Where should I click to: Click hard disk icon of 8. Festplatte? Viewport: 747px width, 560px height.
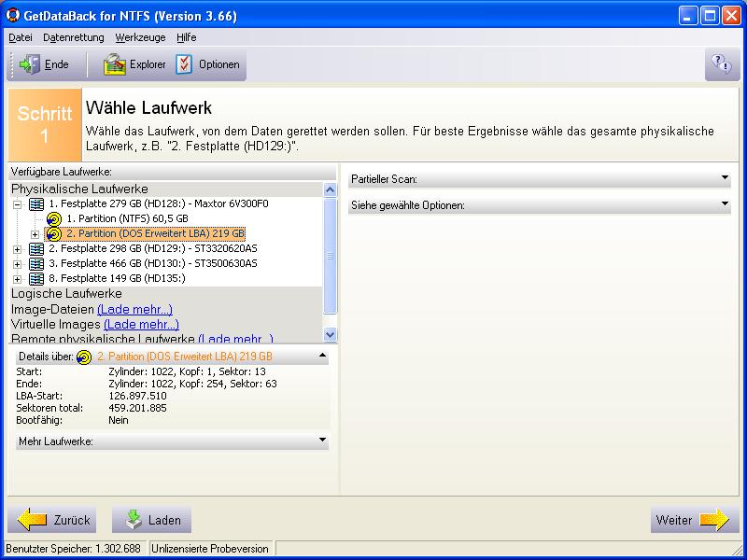36,278
